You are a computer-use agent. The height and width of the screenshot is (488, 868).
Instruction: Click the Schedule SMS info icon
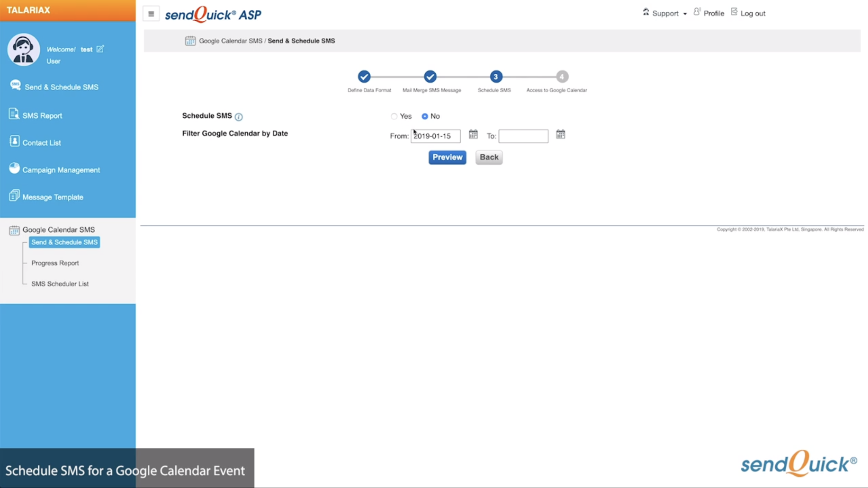[x=239, y=117]
